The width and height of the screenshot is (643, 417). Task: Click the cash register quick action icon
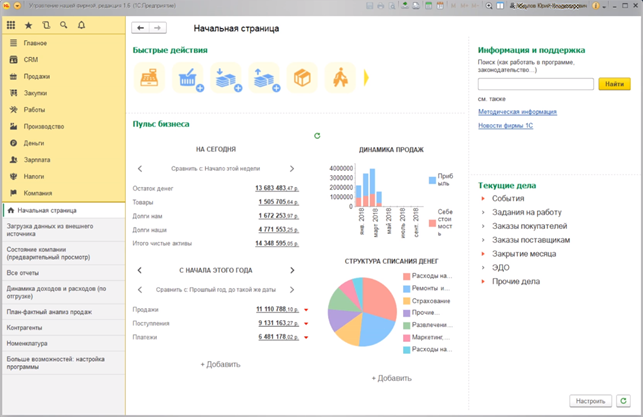coord(150,77)
